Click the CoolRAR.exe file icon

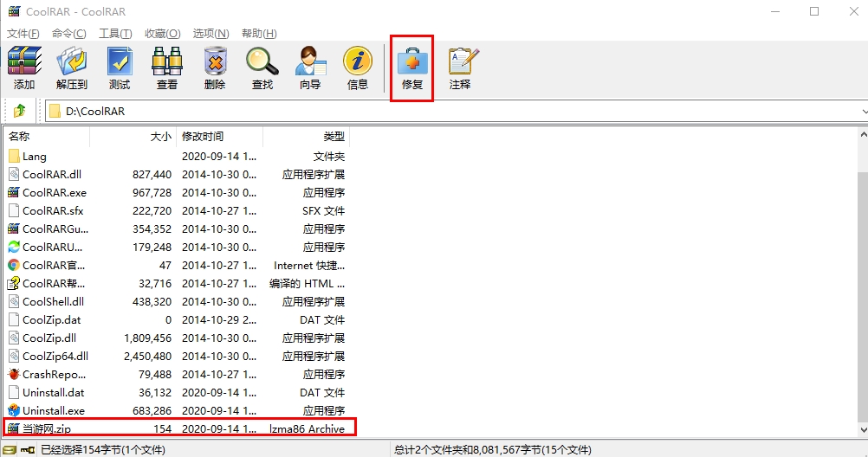click(14, 192)
